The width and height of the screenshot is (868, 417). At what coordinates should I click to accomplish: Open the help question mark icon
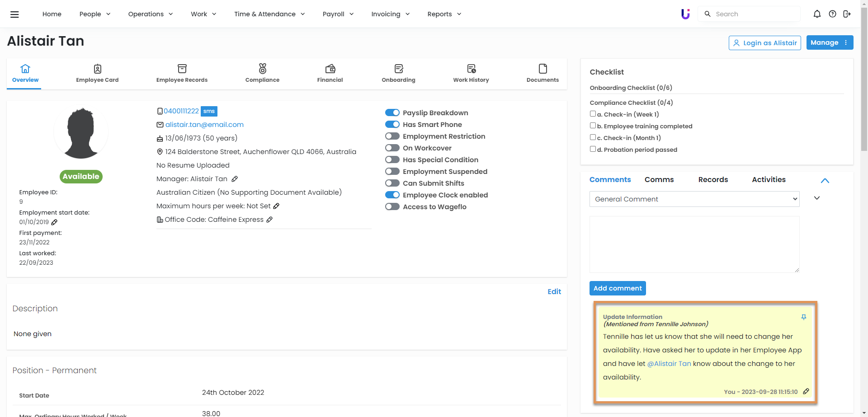(832, 14)
